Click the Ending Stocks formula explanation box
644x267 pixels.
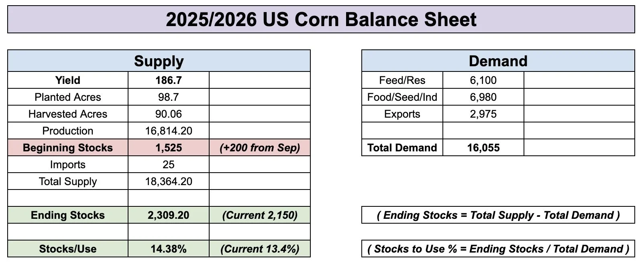[498, 215]
